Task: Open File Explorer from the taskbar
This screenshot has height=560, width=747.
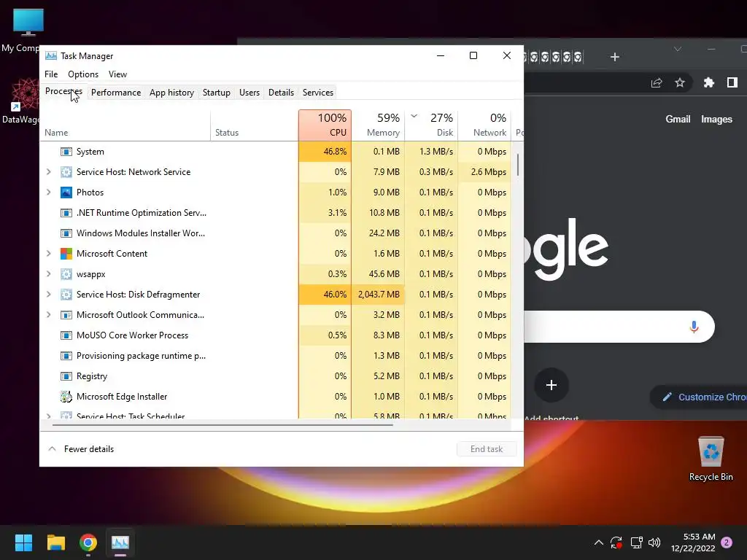Action: pos(55,542)
